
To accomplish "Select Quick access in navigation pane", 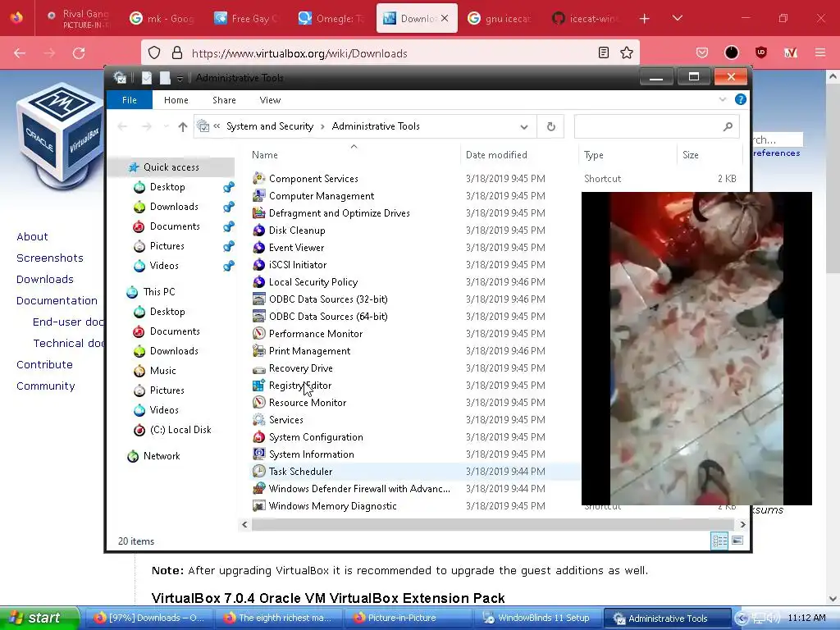I will tap(171, 167).
